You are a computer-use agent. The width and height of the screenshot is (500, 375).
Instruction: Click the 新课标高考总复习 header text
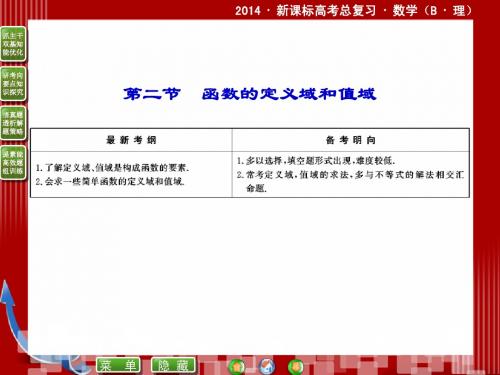(x=326, y=11)
